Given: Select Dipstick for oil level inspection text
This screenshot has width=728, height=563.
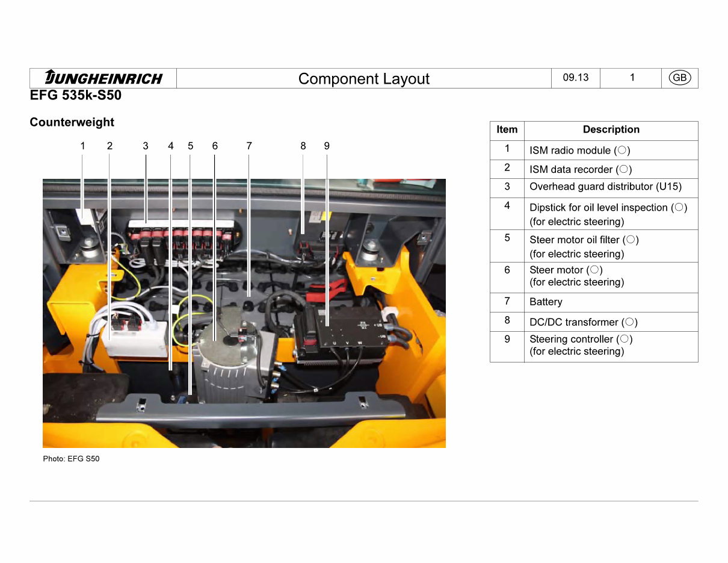Looking at the screenshot, I should click(608, 208).
